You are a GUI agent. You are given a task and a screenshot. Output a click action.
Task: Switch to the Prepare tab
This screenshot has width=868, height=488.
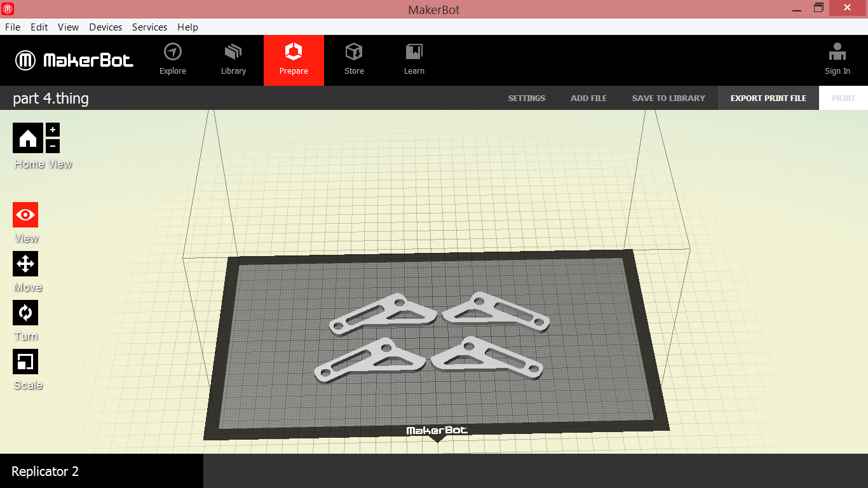[294, 60]
